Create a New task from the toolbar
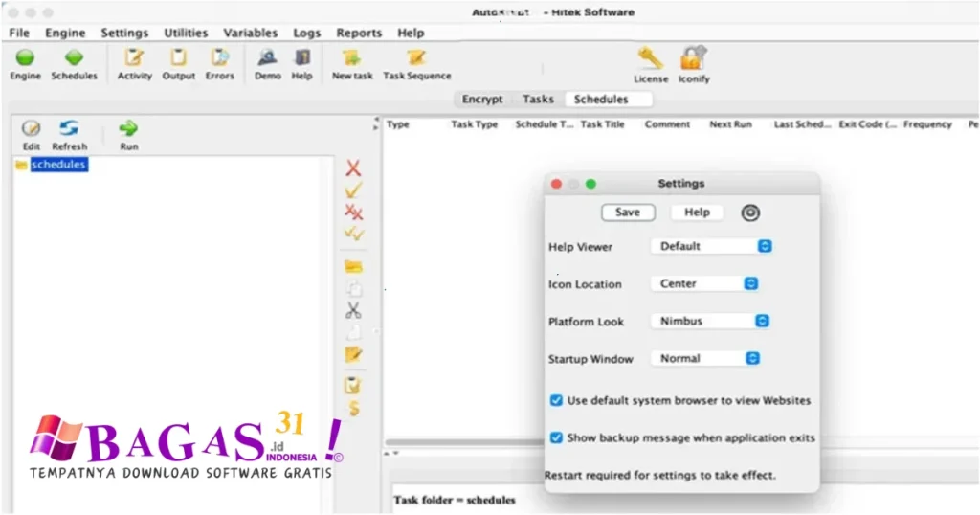 pos(351,57)
